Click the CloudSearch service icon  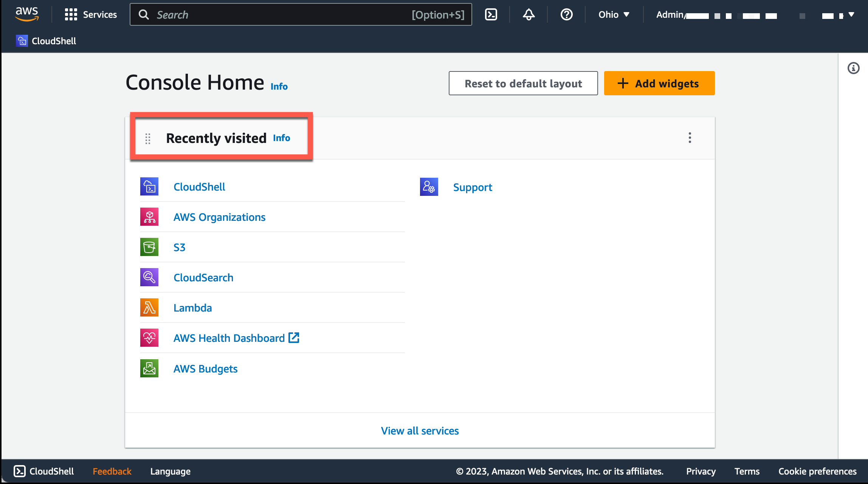149,277
